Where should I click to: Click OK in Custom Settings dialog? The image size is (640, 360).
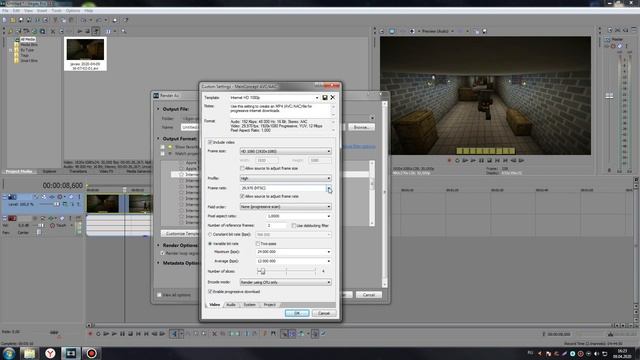tap(297, 313)
